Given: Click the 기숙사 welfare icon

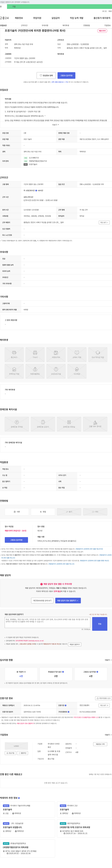Looking at the screenshot, I should (35, 355).
